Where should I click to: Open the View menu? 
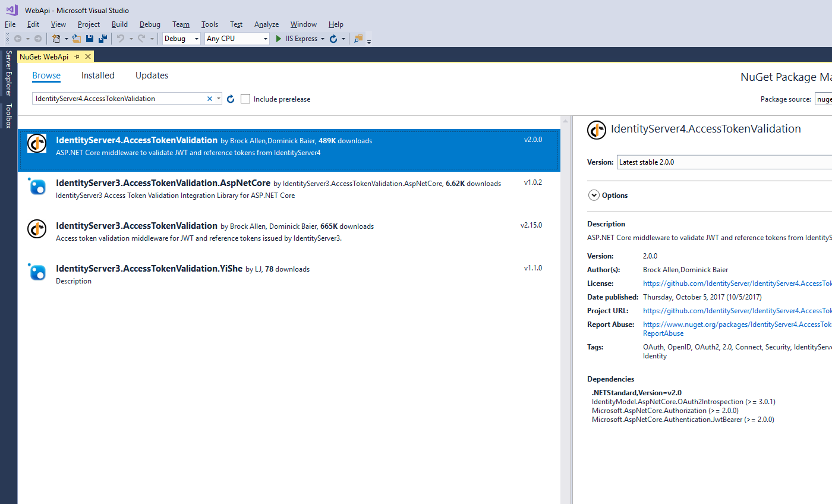coord(58,24)
